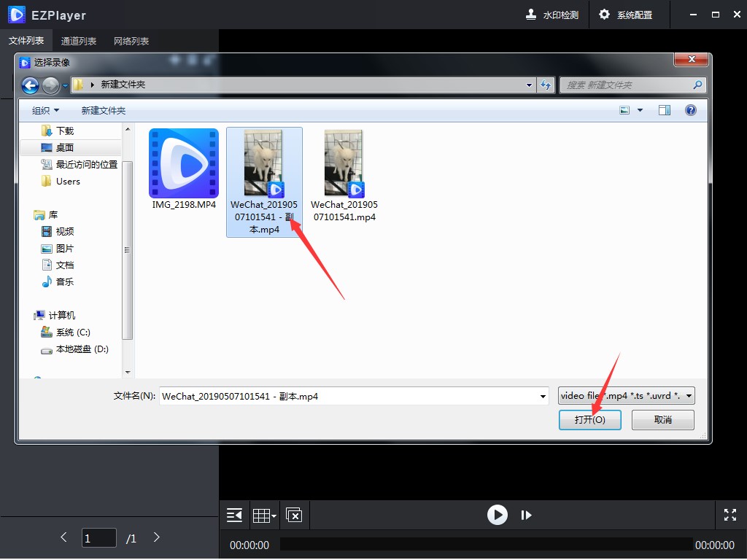This screenshot has width=747, height=560.
Task: Click the back arrow in the file dialog
Action: 31,86
